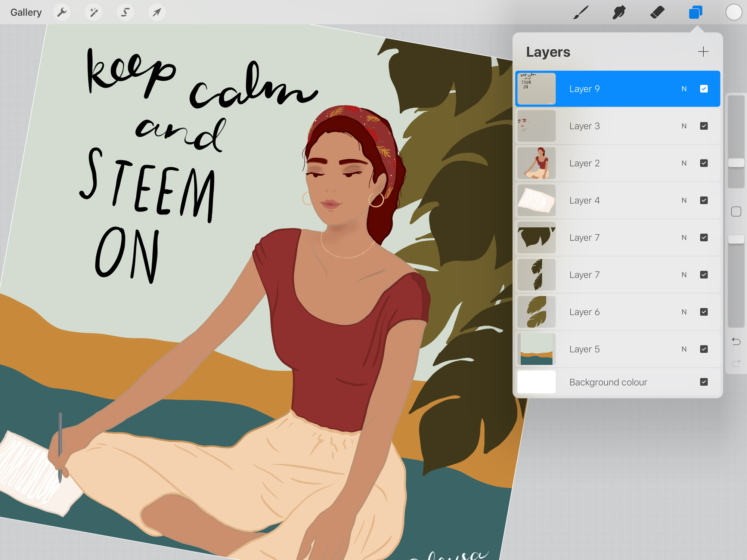Open blend mode N for Layer 6
The height and width of the screenshot is (560, 747).
(x=684, y=312)
